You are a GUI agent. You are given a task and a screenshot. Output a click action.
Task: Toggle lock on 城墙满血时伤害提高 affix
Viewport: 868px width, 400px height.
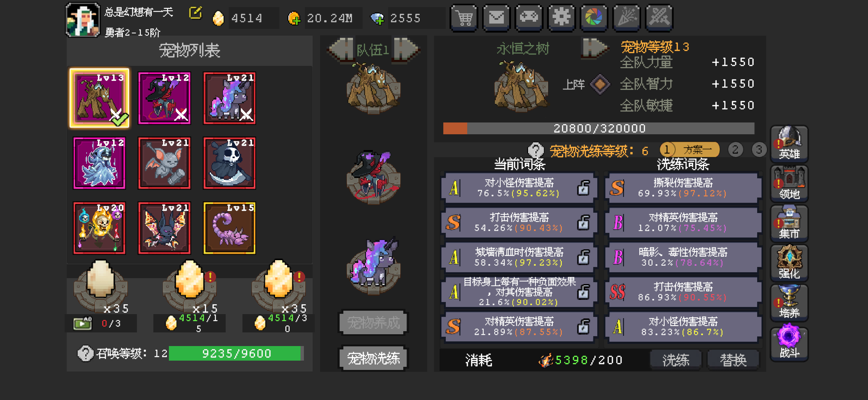click(x=583, y=257)
